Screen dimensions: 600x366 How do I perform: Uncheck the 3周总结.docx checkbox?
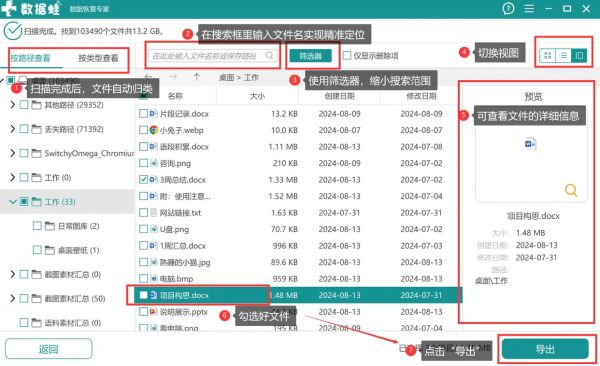point(143,180)
